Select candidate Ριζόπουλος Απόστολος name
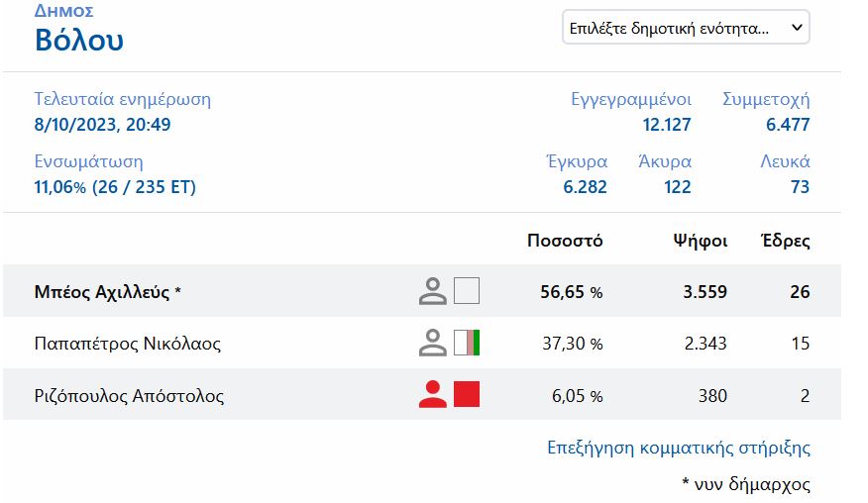Image resolution: width=868 pixels, height=503 pixels. coord(129,396)
